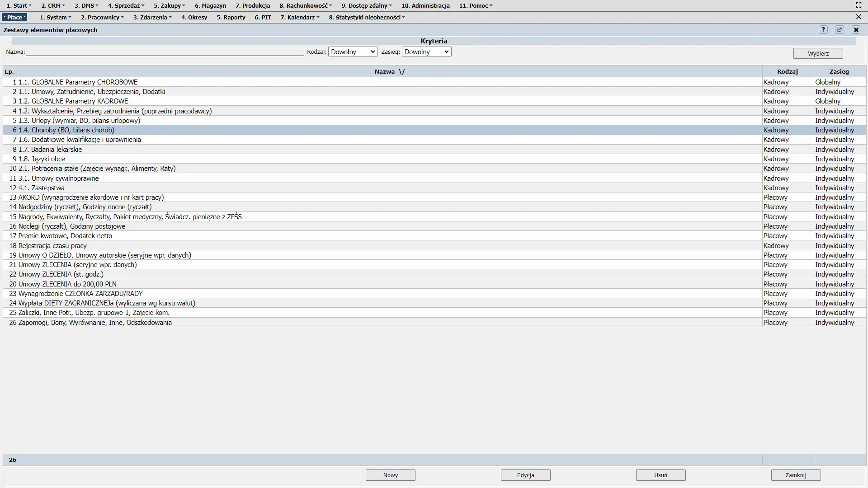The image size is (868, 488).
Task: Click the fullscreen expand icon
Action: pyautogui.click(x=859, y=5)
